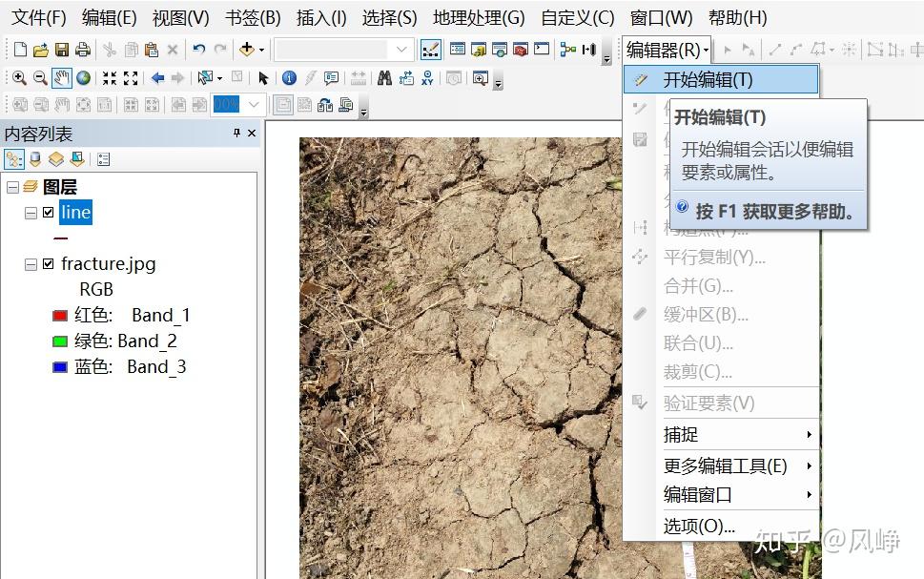The width and height of the screenshot is (924, 579).
Task: Click the Add Data icon
Action: pyautogui.click(x=247, y=49)
